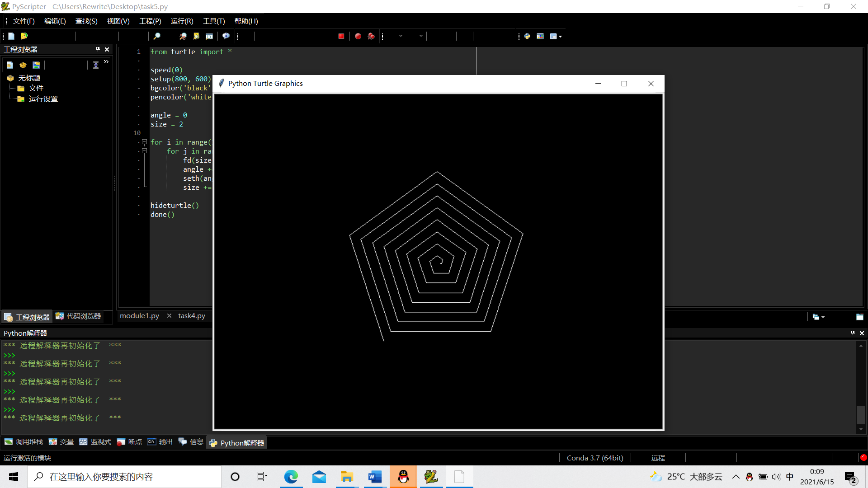Open layout dropdown arrow in toolbar
The image size is (868, 488).
(561, 37)
